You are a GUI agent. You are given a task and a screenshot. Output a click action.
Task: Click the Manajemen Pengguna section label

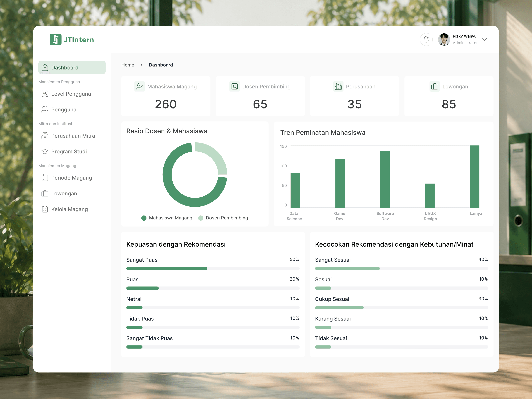(59, 82)
